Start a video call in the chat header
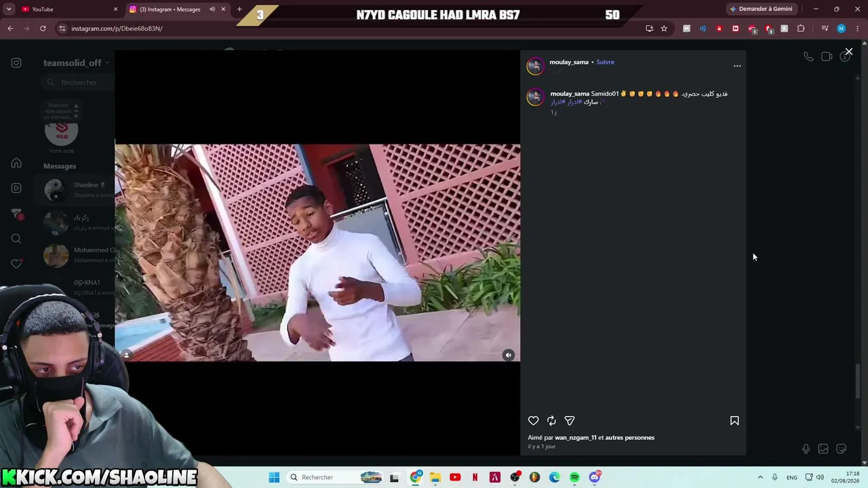The height and width of the screenshot is (488, 868). point(827,57)
